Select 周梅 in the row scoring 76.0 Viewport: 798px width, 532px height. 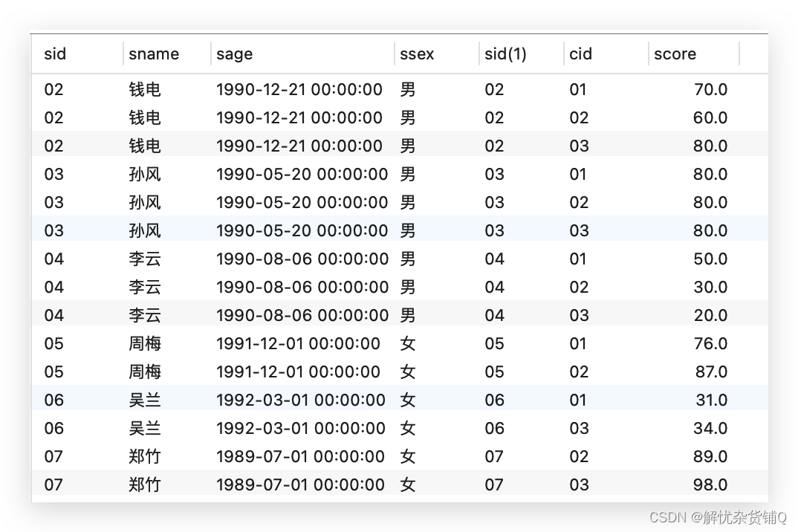click(x=145, y=343)
